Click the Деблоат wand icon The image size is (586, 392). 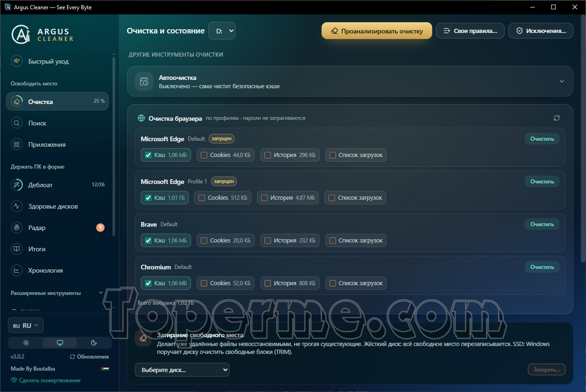click(17, 185)
